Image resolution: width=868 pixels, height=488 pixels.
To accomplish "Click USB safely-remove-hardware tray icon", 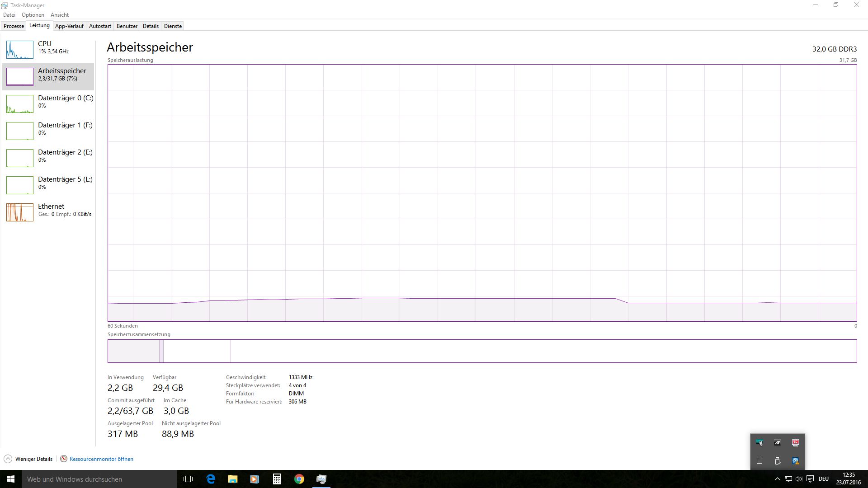I will [778, 461].
